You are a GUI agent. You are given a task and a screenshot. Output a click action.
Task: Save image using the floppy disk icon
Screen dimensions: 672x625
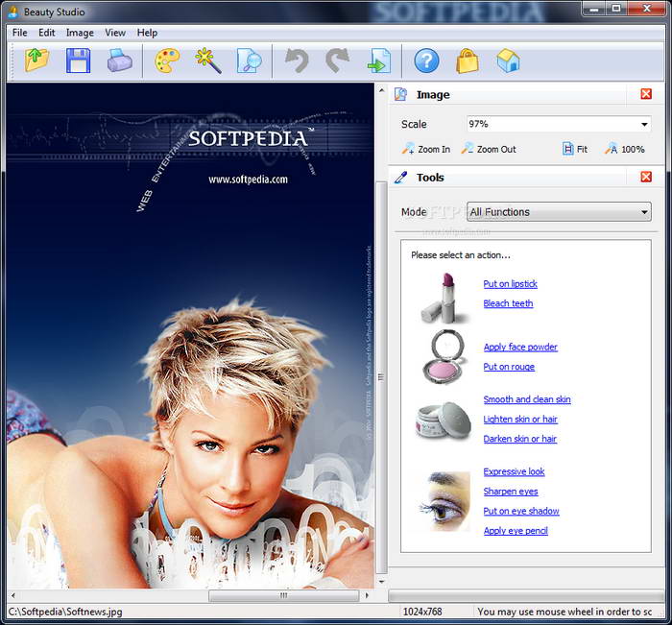pos(78,60)
